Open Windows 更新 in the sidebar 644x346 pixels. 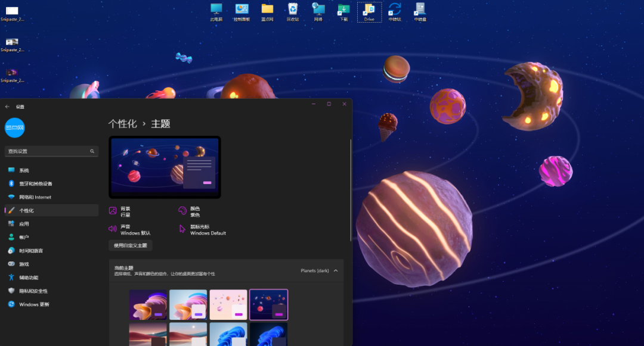[51, 304]
